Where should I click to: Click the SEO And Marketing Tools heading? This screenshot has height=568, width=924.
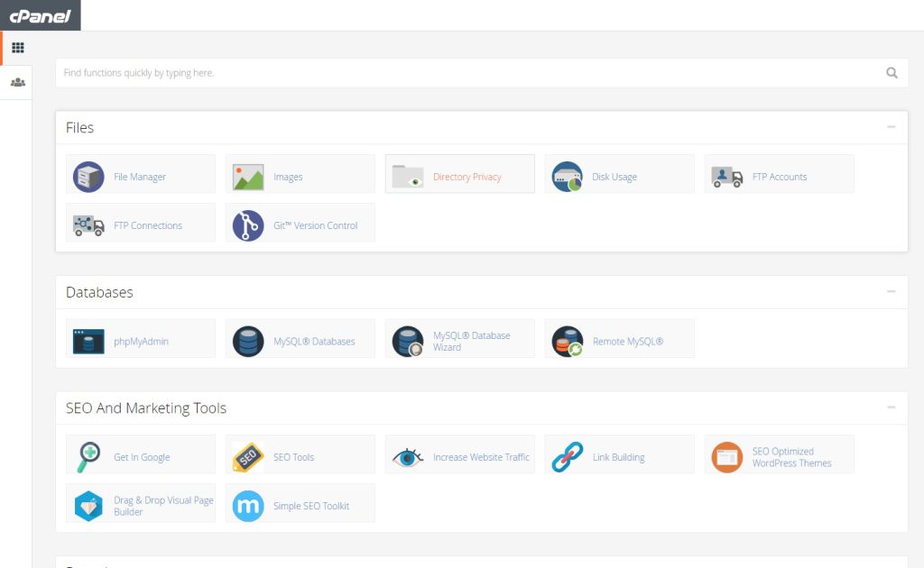146,408
